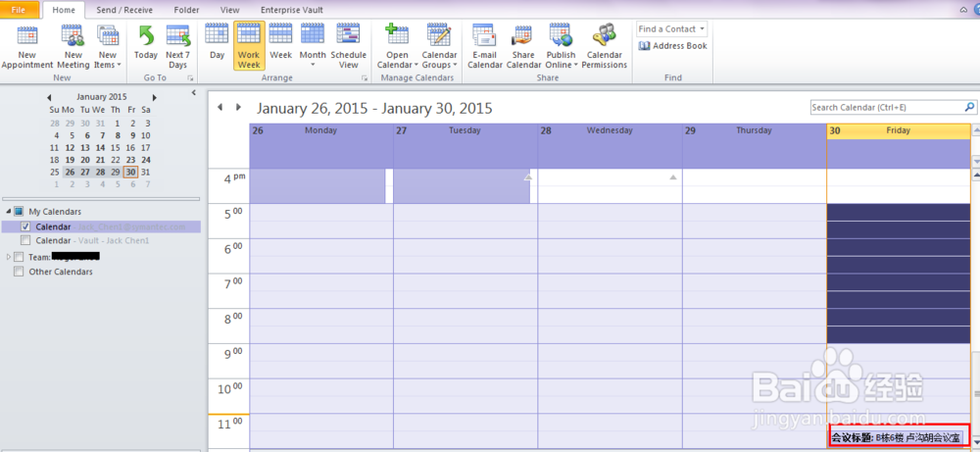980x452 pixels.
Task: Go to previous month in mini calendar
Action: 49,97
